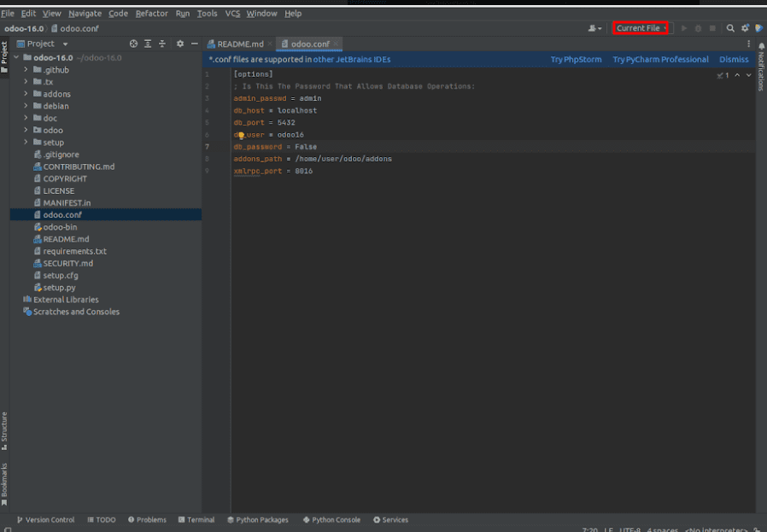Click the Stop square icon
Screen dimensions: 767x532
point(712,28)
